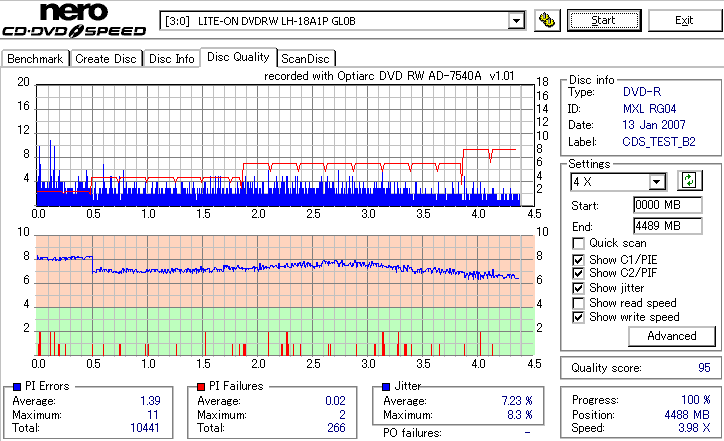Uncheck Show C2/PIF option
Screen dimensions: 724x441
coord(578,273)
